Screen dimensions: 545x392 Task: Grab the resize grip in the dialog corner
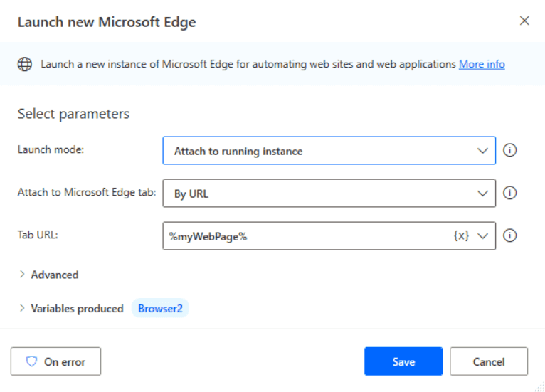coord(540,387)
